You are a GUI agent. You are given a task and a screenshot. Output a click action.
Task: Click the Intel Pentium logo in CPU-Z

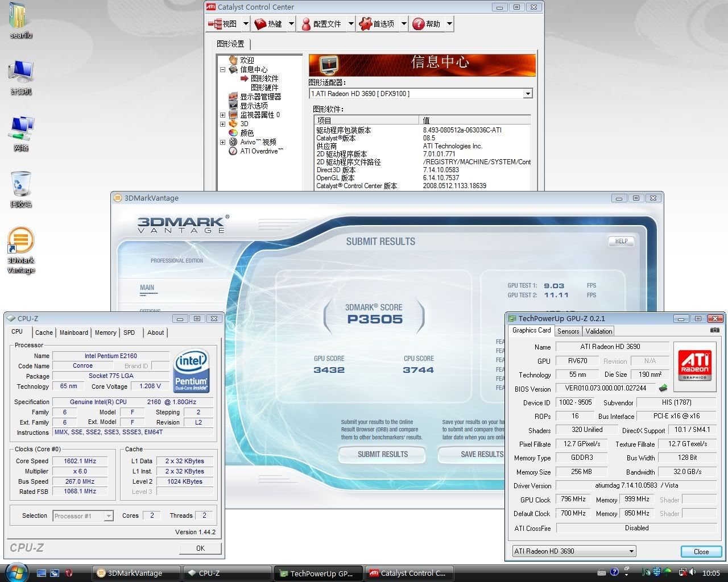[x=191, y=371]
